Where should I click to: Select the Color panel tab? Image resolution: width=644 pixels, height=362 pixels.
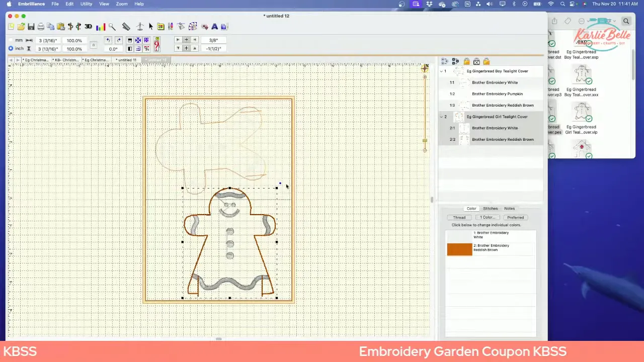click(x=471, y=209)
